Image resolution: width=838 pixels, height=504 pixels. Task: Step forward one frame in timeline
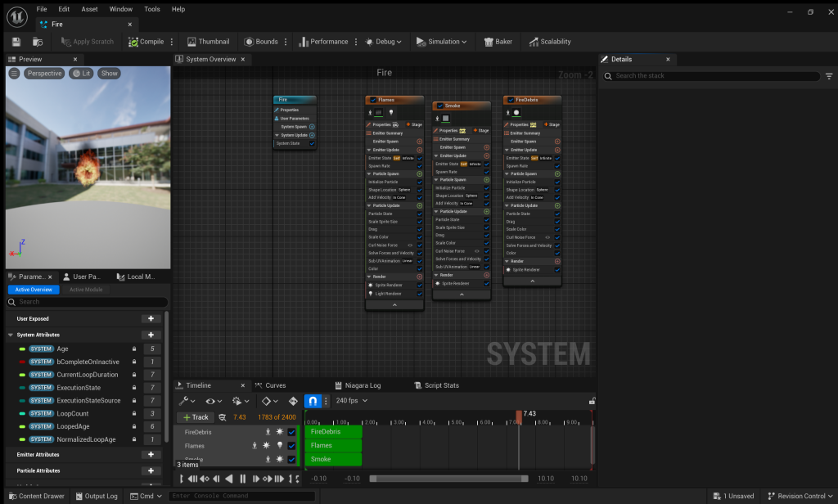point(255,479)
